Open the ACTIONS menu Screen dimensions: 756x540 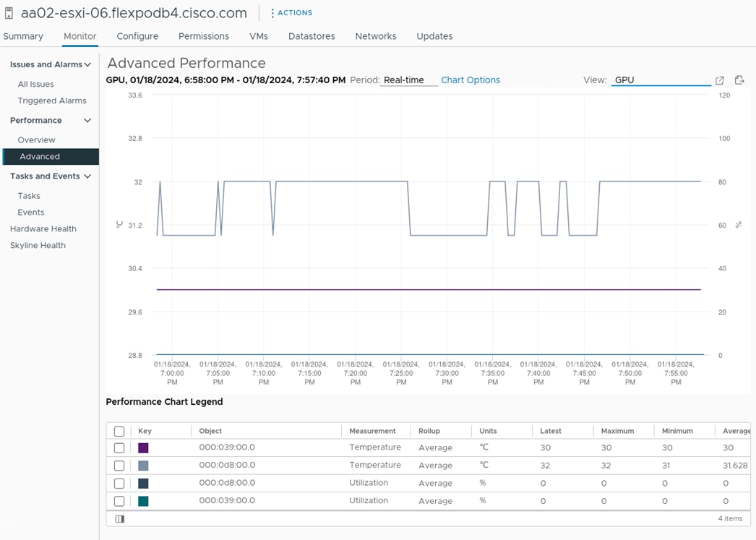coord(291,13)
